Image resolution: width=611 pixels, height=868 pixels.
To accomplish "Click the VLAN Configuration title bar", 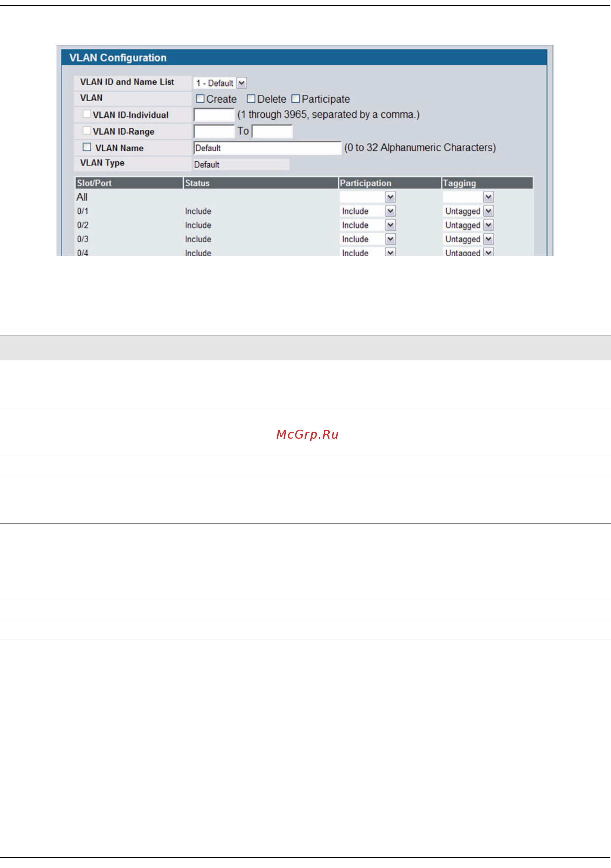I will tap(304, 57).
